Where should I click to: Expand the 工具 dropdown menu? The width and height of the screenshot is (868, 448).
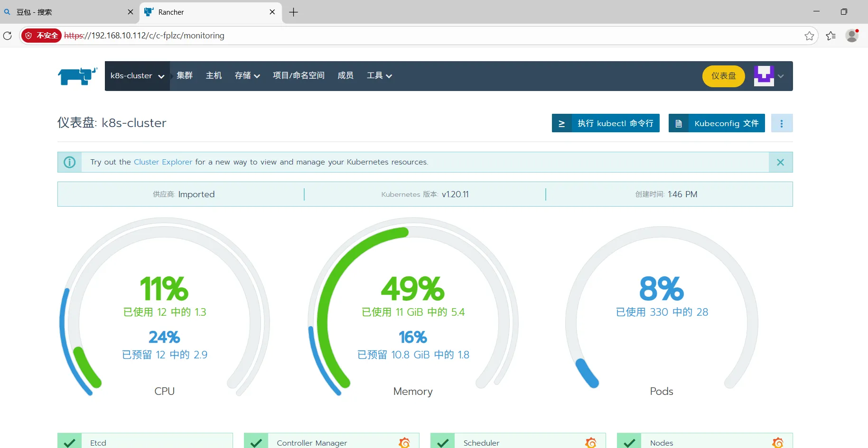[x=379, y=76]
